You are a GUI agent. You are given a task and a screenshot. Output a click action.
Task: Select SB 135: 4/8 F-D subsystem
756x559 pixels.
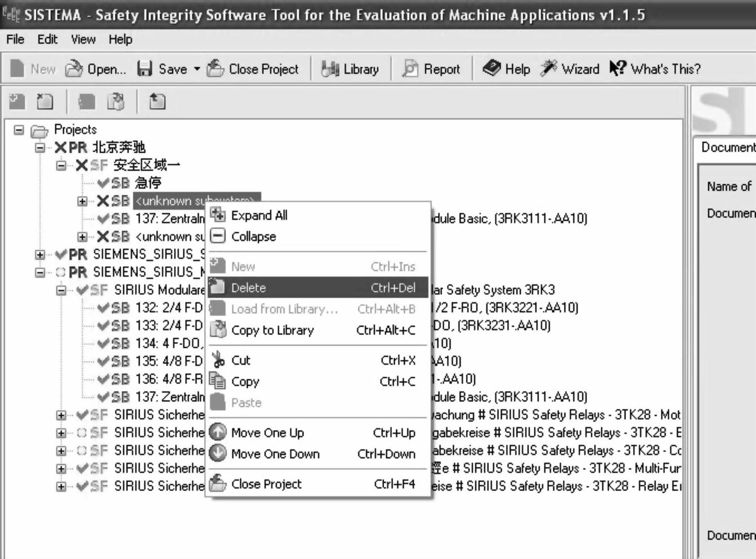169,361
